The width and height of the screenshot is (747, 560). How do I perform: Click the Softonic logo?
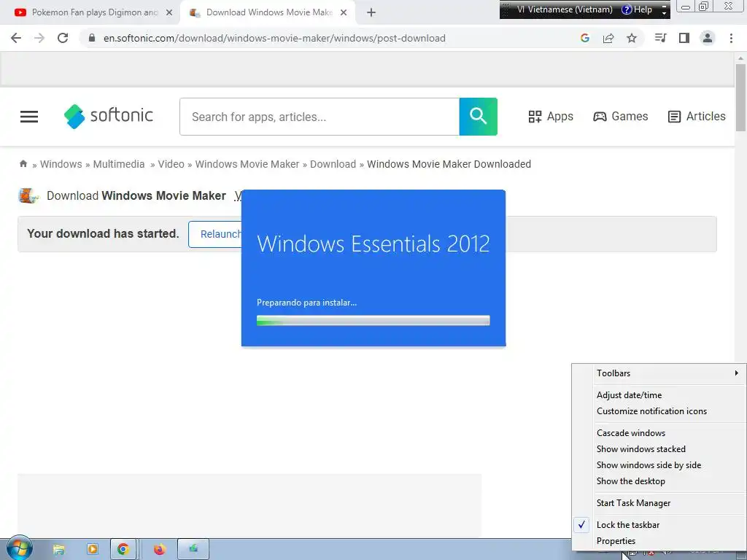pos(109,116)
